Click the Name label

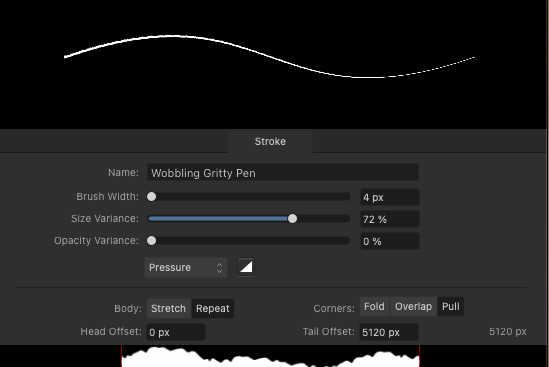click(123, 173)
